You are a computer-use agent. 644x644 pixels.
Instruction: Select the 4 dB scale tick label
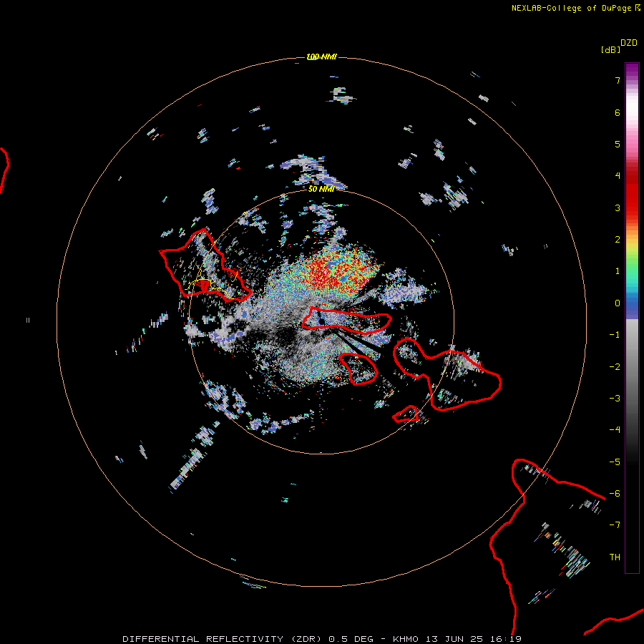click(x=618, y=176)
